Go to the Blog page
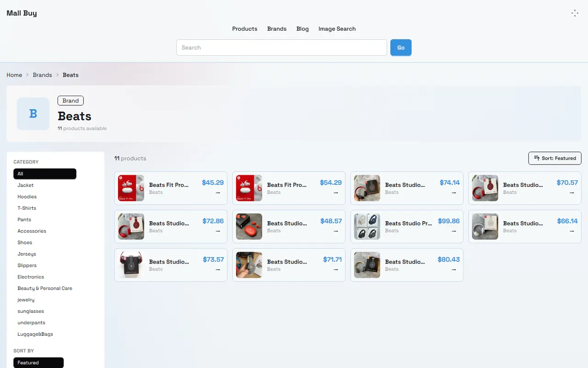This screenshot has width=588, height=368. (x=303, y=29)
